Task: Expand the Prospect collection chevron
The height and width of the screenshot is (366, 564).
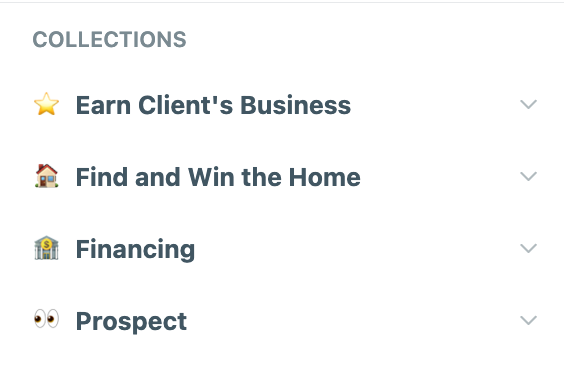Action: [x=528, y=320]
